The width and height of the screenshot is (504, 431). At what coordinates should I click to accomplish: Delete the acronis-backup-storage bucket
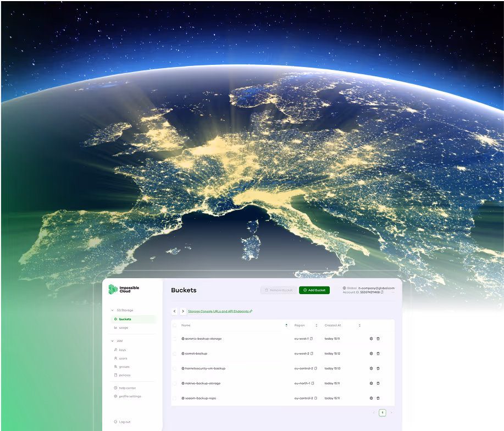coord(378,339)
